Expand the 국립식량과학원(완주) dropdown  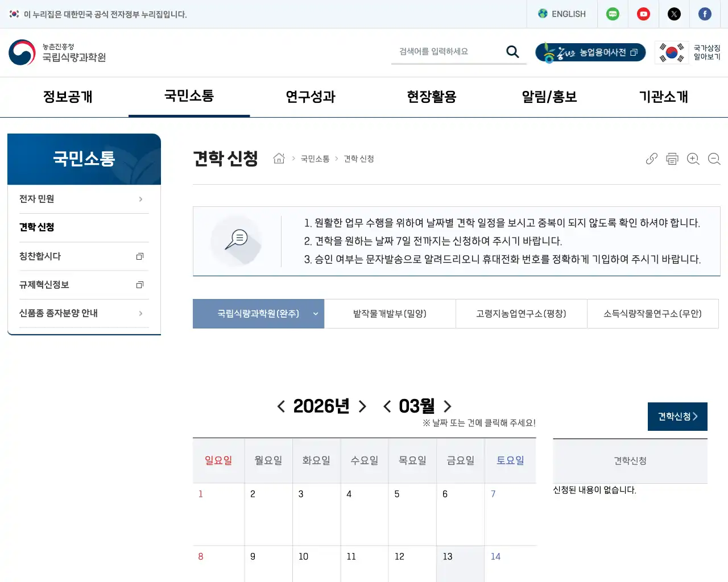click(x=315, y=313)
